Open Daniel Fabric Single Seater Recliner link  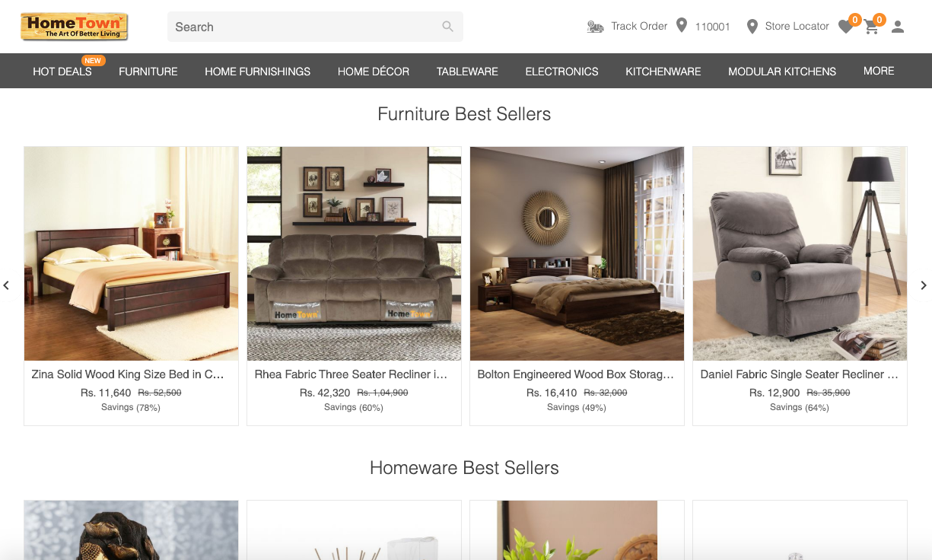[x=800, y=374]
